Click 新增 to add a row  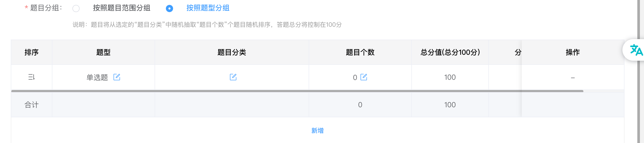point(318,131)
